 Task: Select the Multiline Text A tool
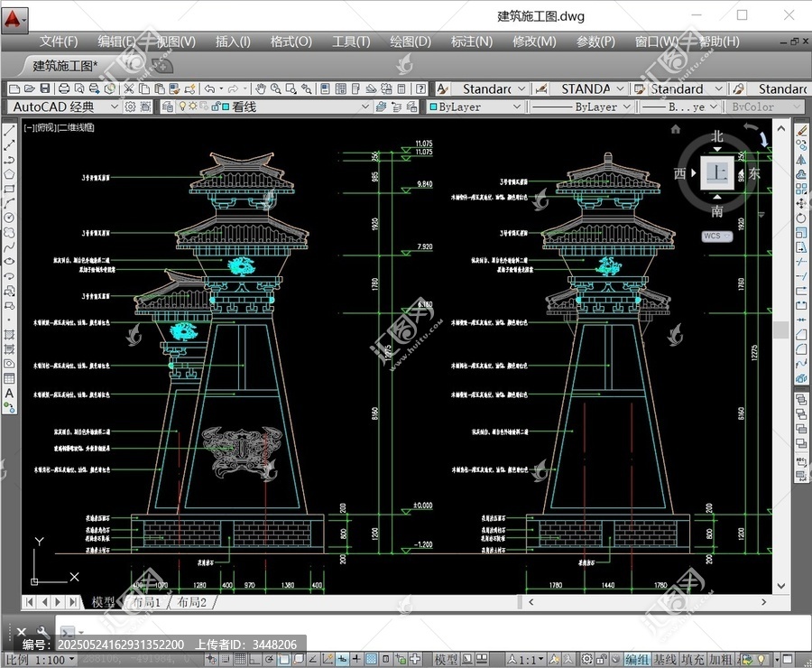click(9, 394)
